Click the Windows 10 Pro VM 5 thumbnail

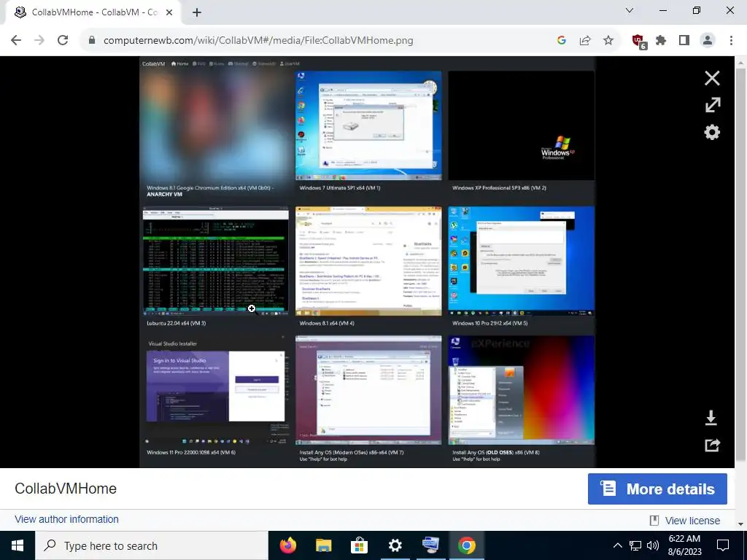tap(521, 261)
